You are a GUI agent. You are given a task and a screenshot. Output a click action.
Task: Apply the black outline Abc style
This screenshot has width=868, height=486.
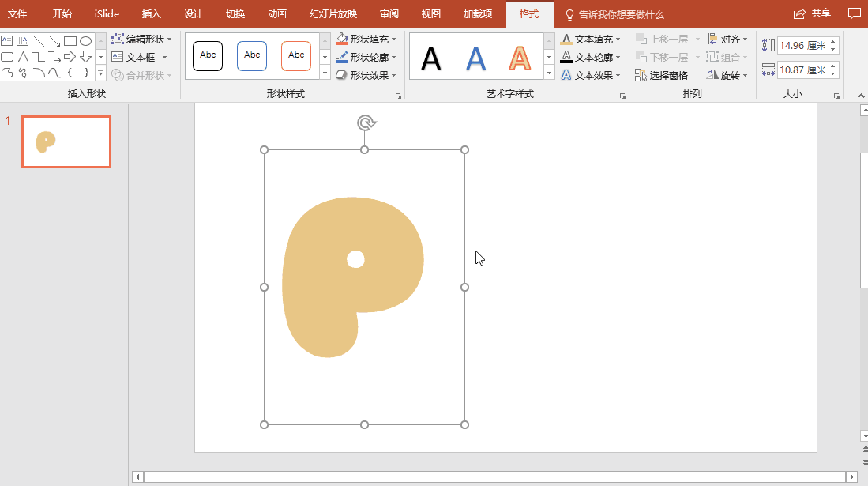[208, 56]
